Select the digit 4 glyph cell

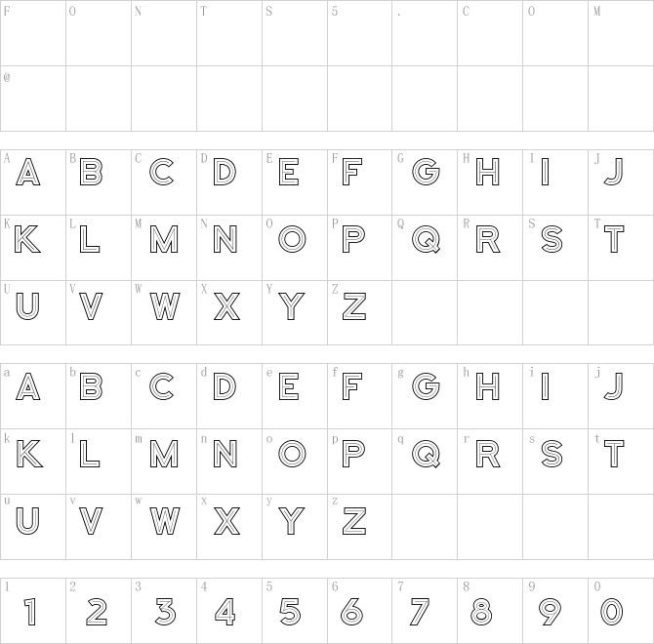point(229,611)
